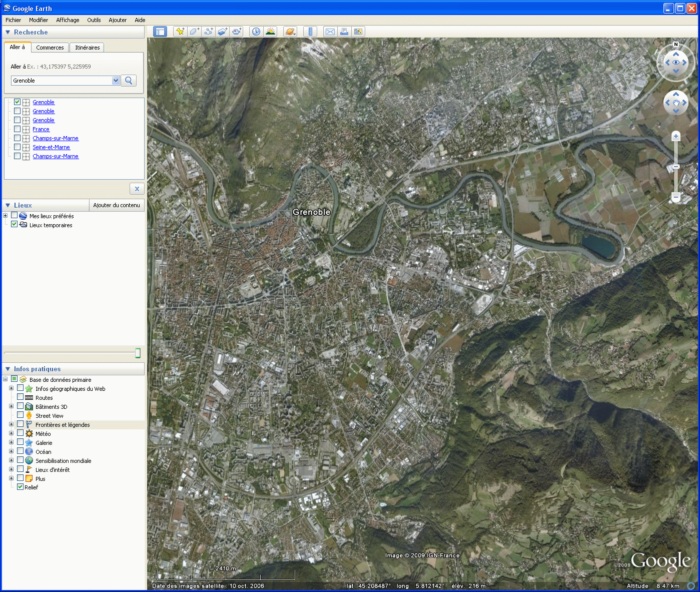The width and height of the screenshot is (700, 592).
Task: Check Seine-et-Marne result checkbox
Action: click(17, 147)
